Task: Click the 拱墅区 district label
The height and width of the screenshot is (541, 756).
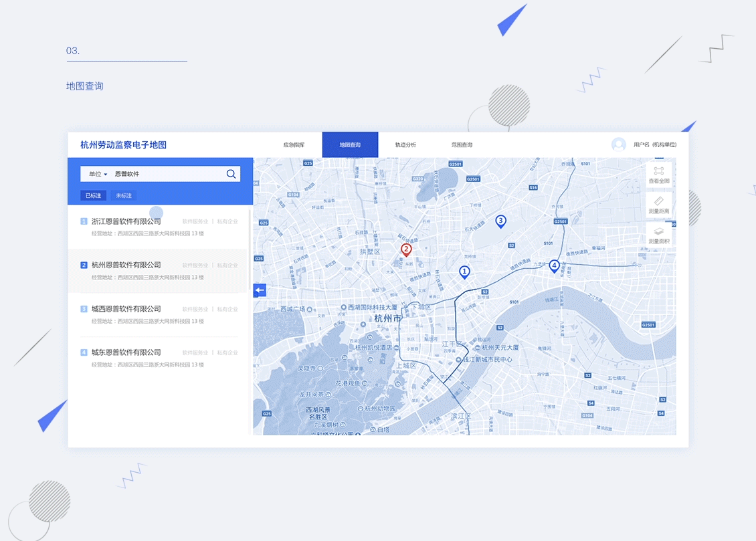Action: pyautogui.click(x=370, y=251)
